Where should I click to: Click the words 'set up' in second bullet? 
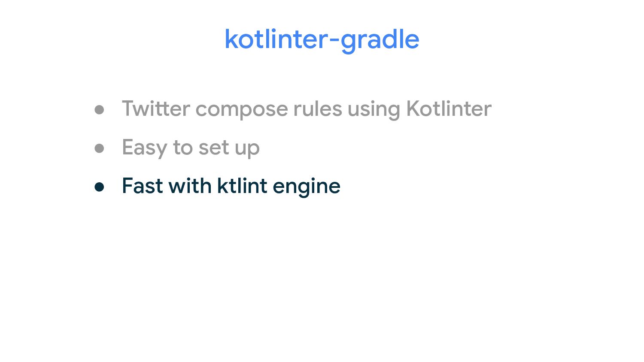pyautogui.click(x=229, y=149)
